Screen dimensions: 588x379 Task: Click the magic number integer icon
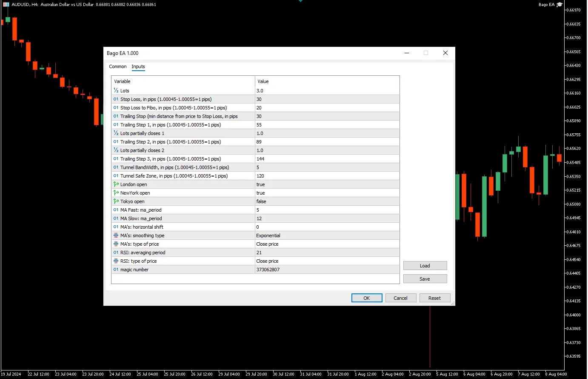click(116, 270)
